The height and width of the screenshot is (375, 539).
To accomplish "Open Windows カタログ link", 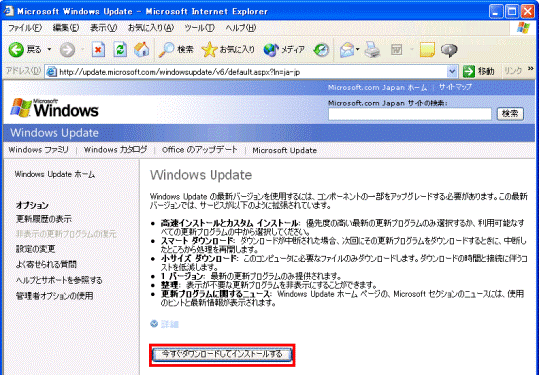I will click(116, 150).
